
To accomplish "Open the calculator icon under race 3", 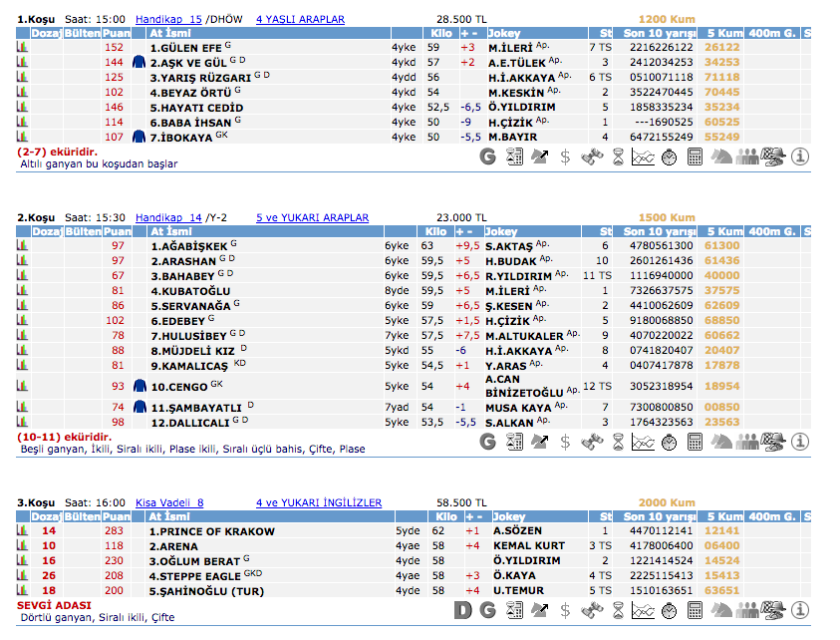I will pyautogui.click(x=696, y=609).
